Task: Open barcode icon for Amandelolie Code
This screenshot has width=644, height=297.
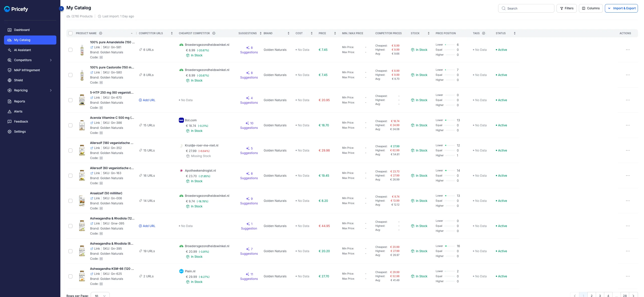Action: point(101,57)
